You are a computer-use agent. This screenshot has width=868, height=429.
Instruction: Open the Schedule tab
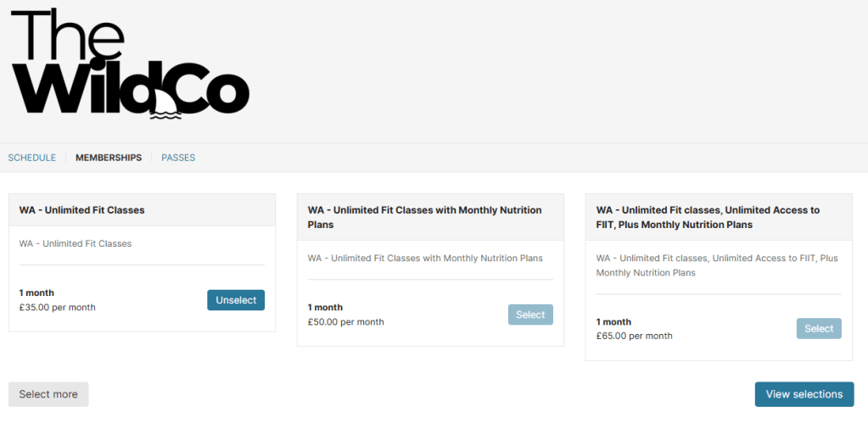click(32, 158)
